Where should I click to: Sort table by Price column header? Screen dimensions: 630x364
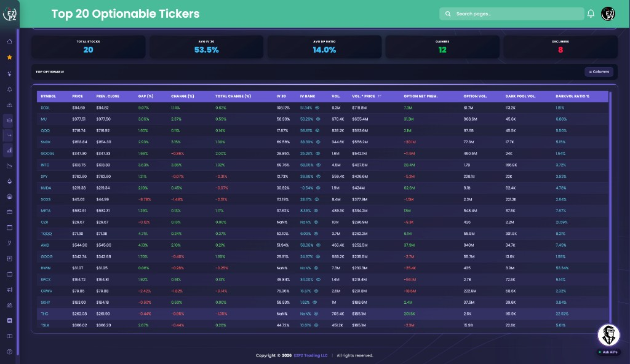78,97
